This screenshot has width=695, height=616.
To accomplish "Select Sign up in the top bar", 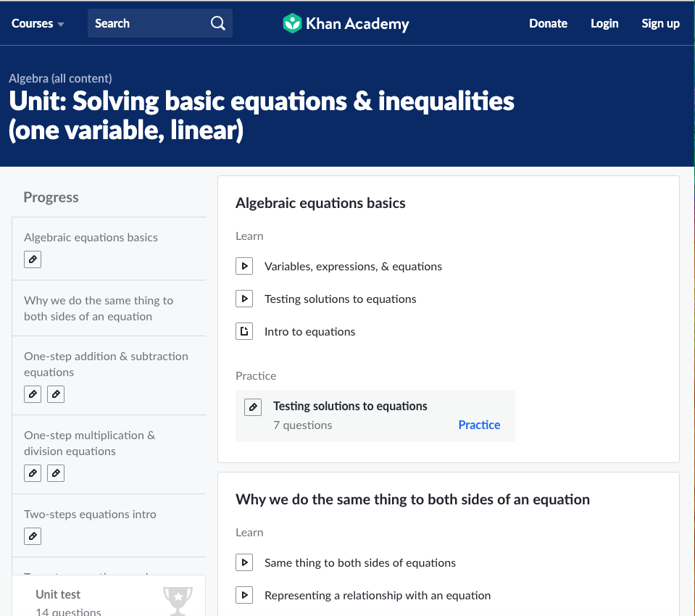I will (x=660, y=23).
